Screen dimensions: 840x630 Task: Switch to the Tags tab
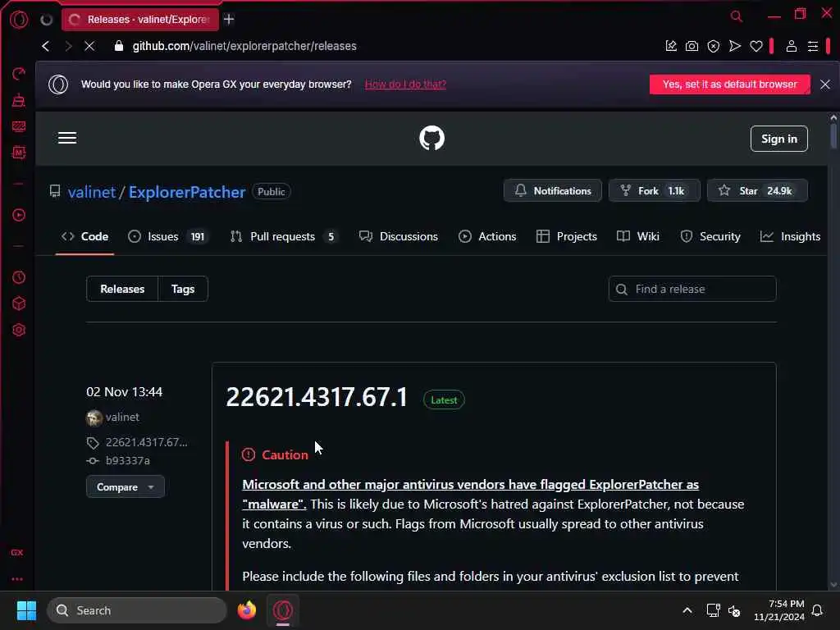coord(183,289)
